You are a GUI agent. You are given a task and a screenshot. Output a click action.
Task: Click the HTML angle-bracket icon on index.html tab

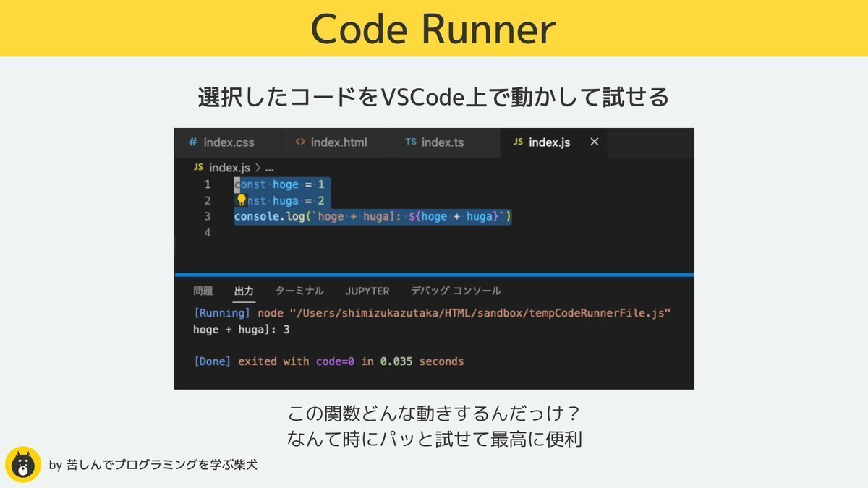click(301, 142)
